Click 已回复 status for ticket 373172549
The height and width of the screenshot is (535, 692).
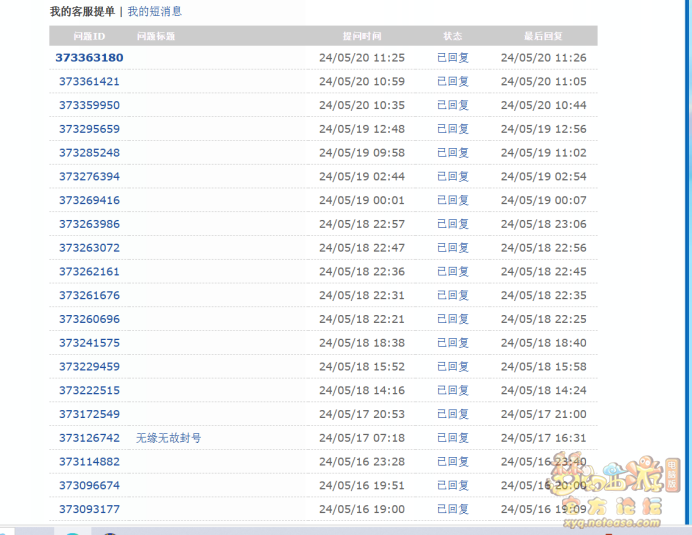(452, 414)
